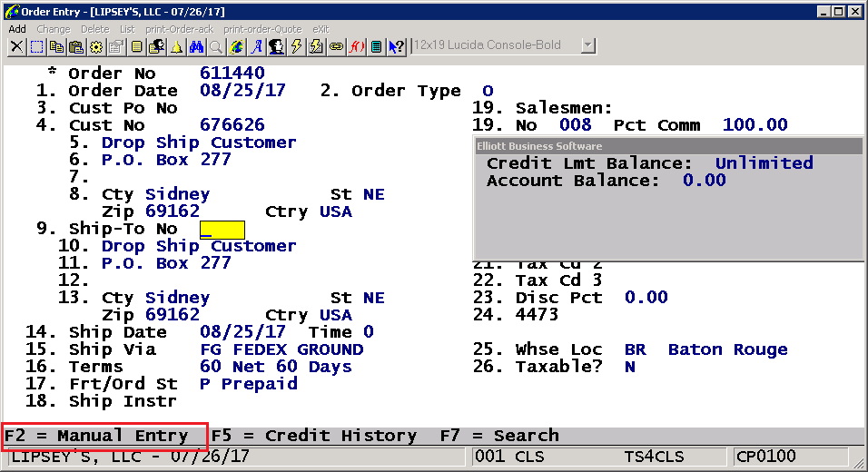Click the chain link icon
The image size is (868, 472).
[x=336, y=46]
